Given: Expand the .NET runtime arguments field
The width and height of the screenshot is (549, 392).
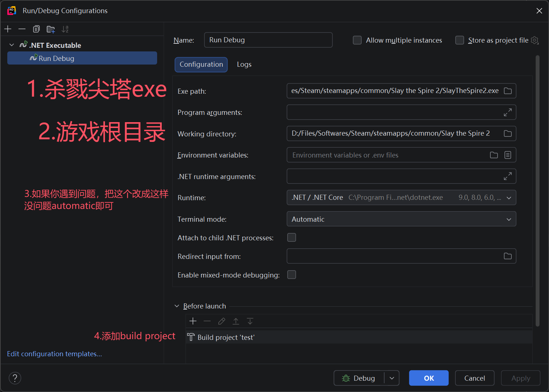Looking at the screenshot, I should pyautogui.click(x=507, y=176).
